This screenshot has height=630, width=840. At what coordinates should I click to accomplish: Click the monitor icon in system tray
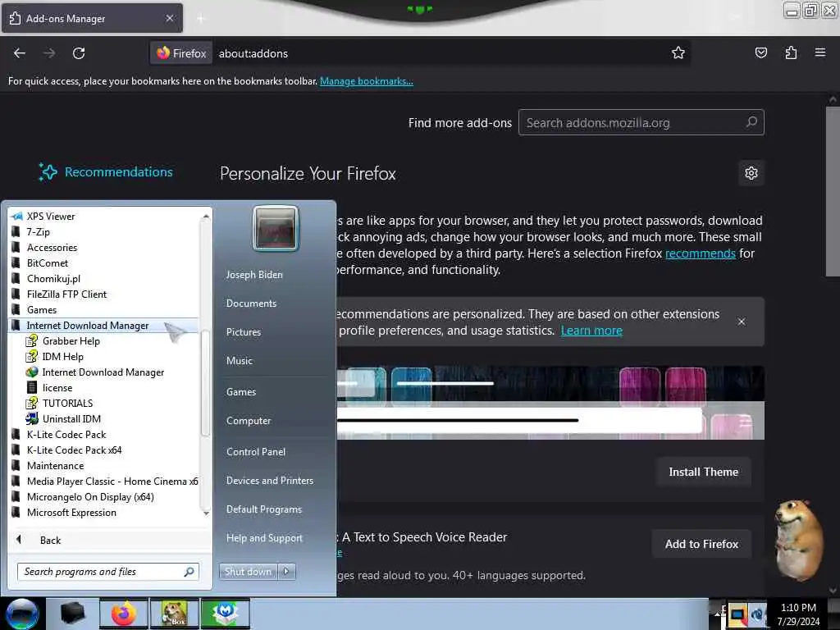point(737,614)
